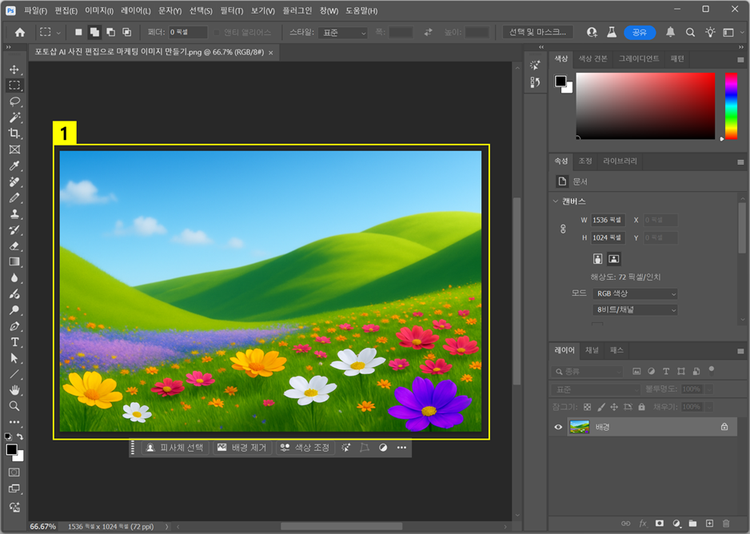Open the 필터 menu

click(x=230, y=10)
